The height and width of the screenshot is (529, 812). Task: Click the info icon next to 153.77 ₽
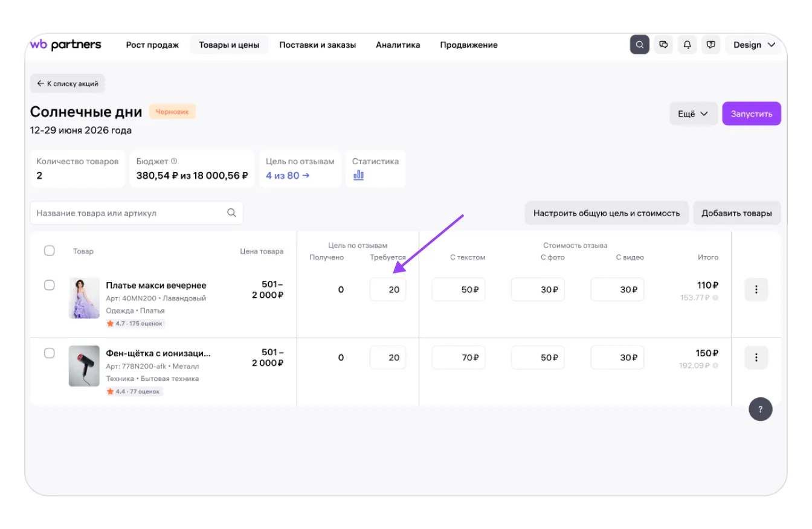715,298
